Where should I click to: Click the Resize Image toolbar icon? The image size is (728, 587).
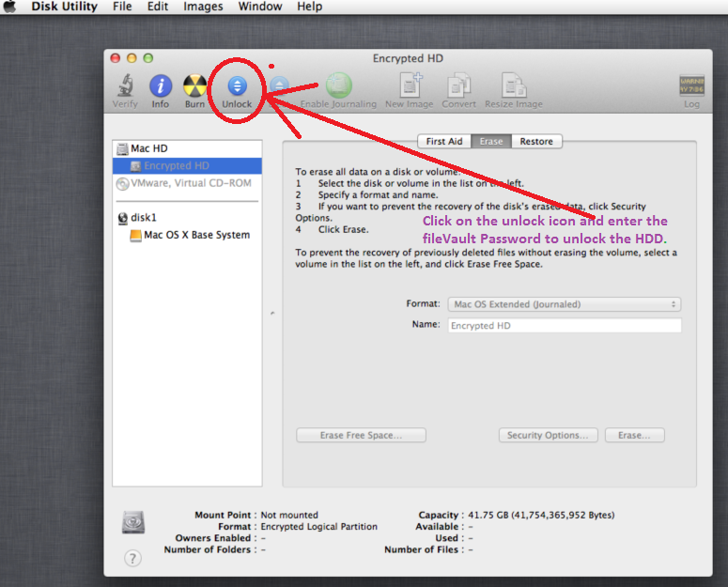[514, 85]
